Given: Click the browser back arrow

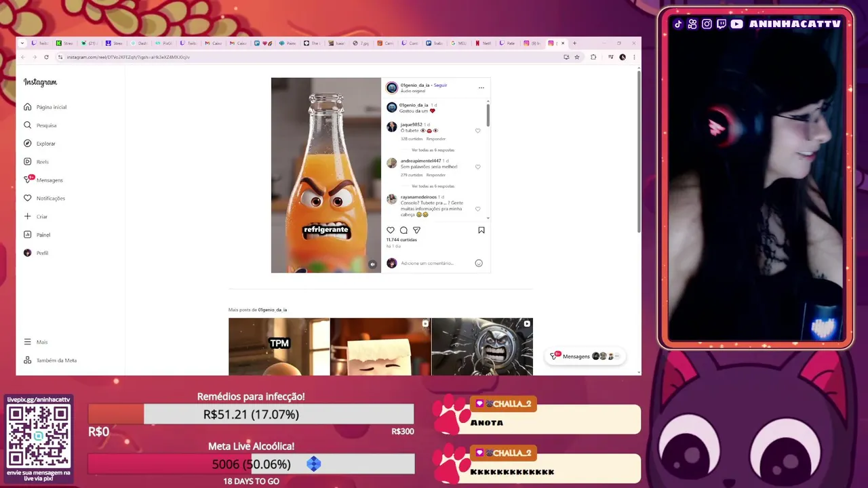Looking at the screenshot, I should tap(23, 57).
